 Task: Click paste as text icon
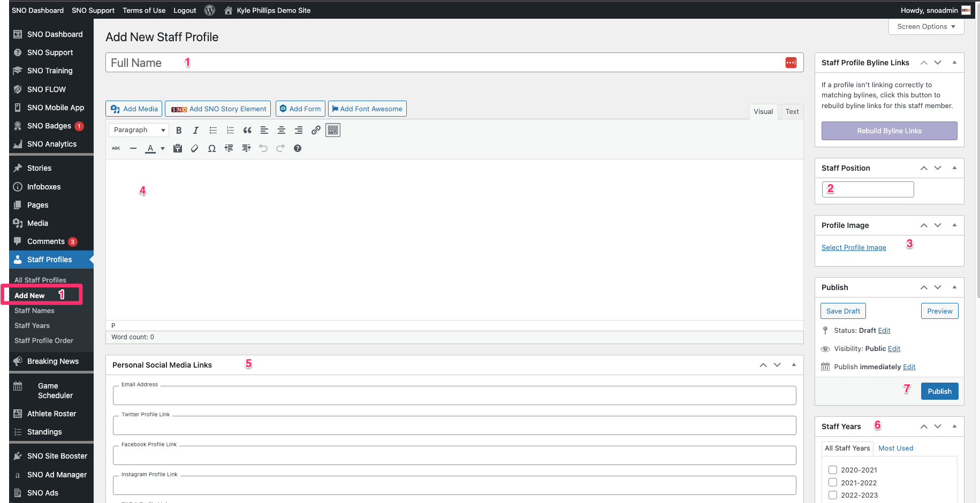178,148
